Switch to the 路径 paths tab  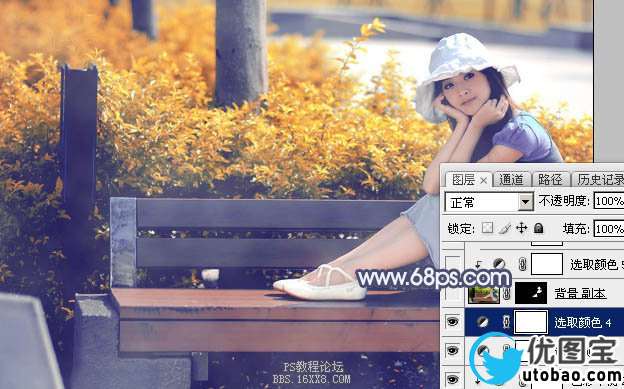(x=550, y=180)
